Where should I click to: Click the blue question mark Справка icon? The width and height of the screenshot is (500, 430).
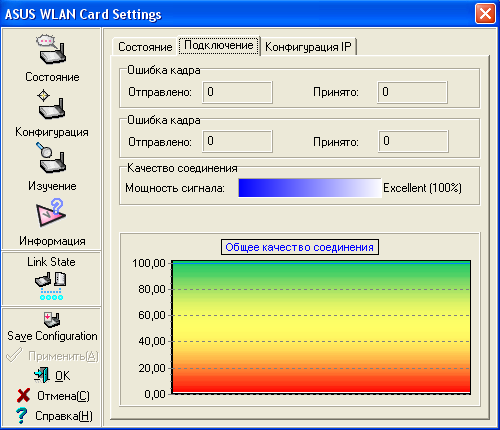[22, 416]
